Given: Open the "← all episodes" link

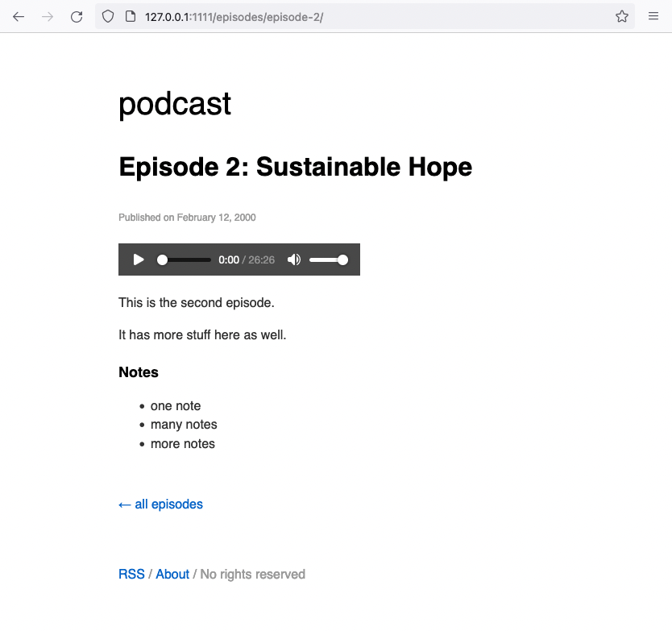Looking at the screenshot, I should (x=160, y=504).
